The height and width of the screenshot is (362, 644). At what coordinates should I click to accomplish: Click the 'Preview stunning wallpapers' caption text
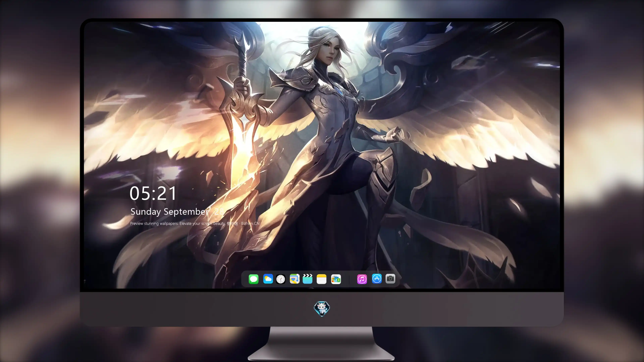pyautogui.click(x=195, y=223)
